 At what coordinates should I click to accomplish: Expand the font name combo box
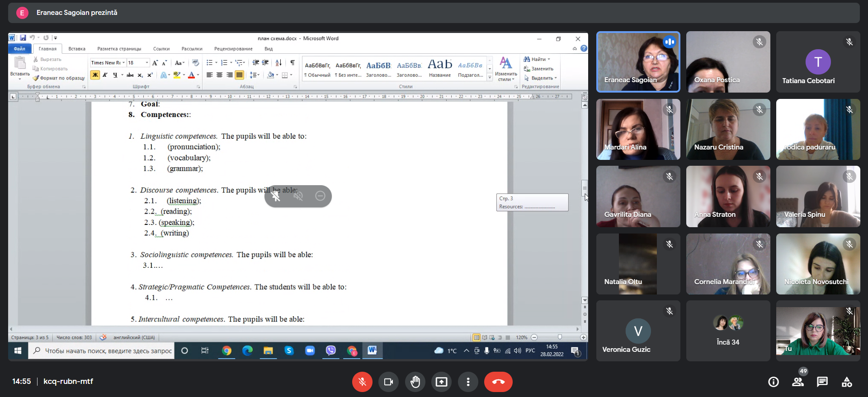coord(123,63)
